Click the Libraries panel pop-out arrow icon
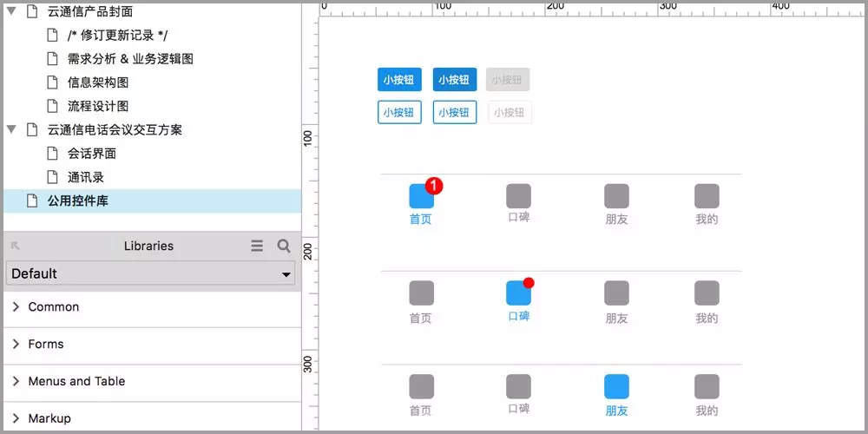 (x=16, y=246)
